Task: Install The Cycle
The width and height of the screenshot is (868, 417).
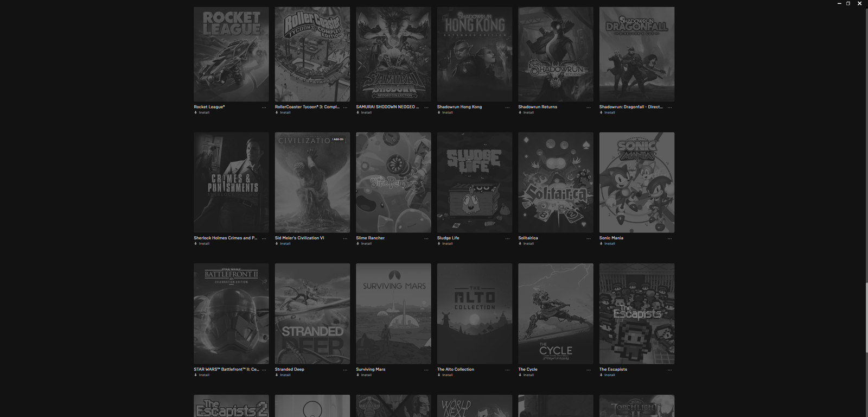Action: pyautogui.click(x=526, y=375)
